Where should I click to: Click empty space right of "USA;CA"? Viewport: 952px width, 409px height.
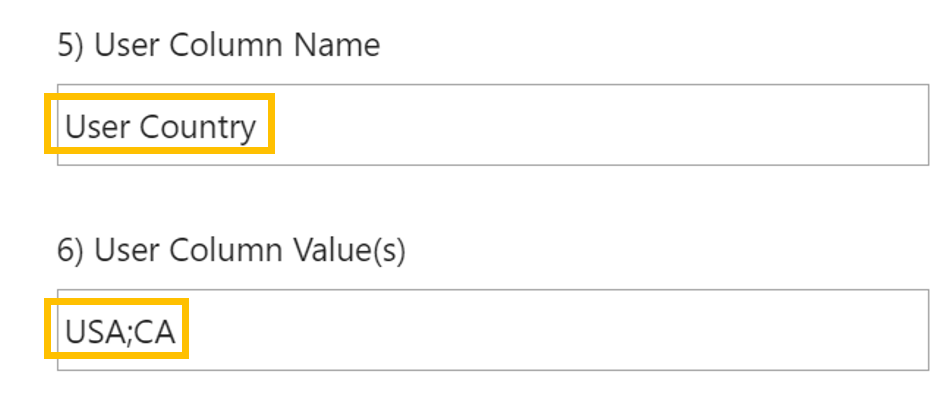[600, 332]
